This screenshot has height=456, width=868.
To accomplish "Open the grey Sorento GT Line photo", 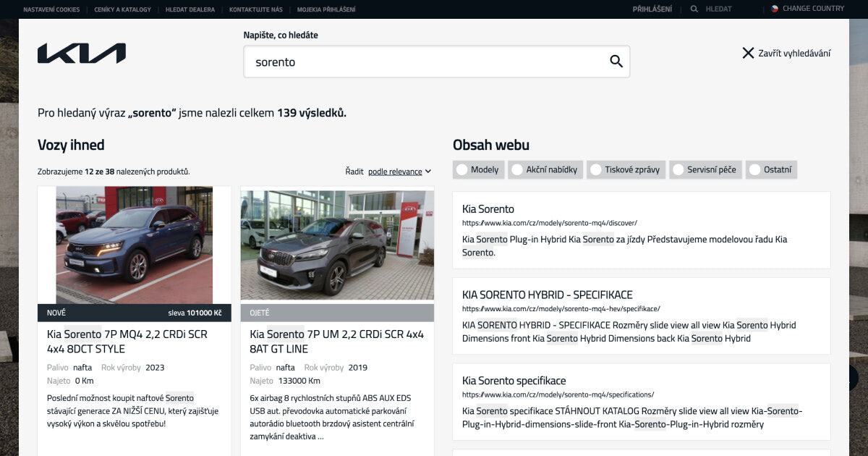I will 337,245.
